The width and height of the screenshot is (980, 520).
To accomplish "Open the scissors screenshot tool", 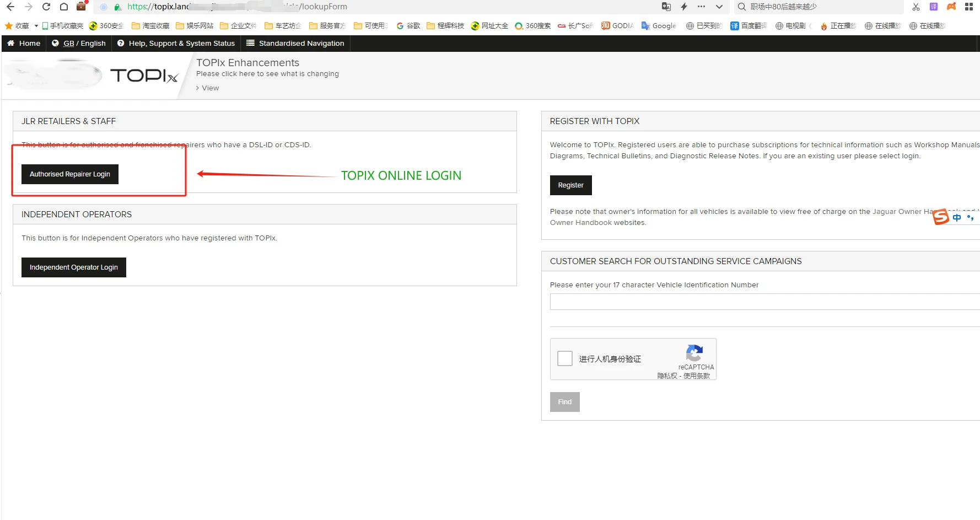I will pos(916,7).
